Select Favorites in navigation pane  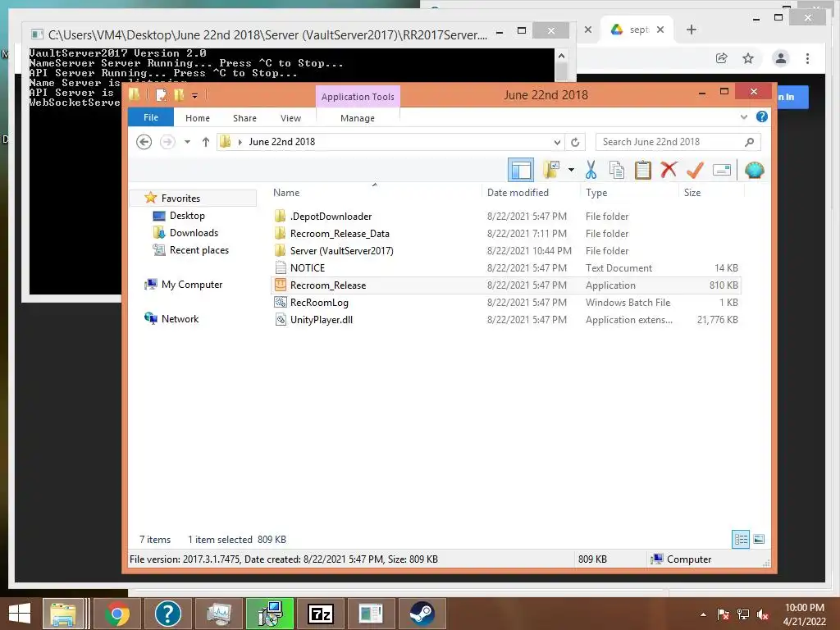click(x=180, y=199)
